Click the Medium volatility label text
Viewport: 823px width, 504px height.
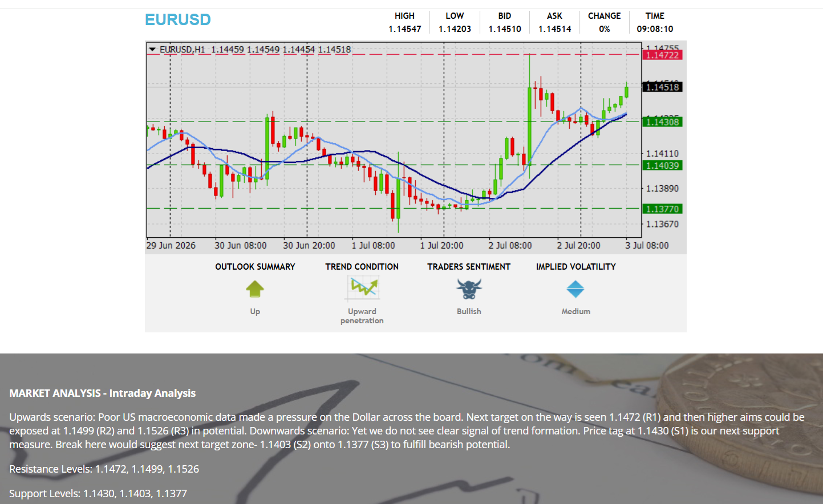576,311
